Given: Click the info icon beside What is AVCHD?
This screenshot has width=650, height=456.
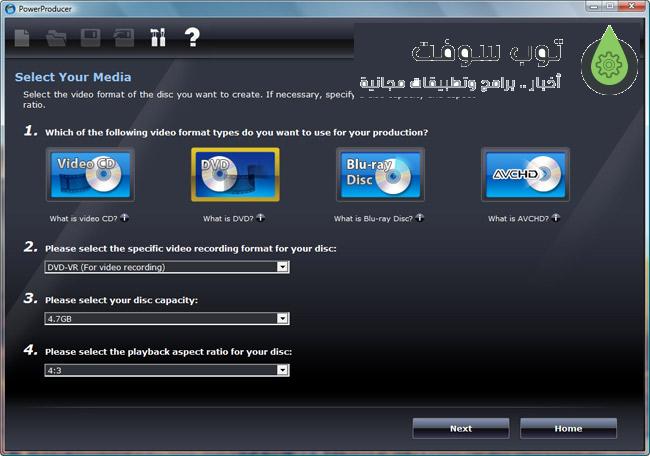Looking at the screenshot, I should tap(555, 217).
